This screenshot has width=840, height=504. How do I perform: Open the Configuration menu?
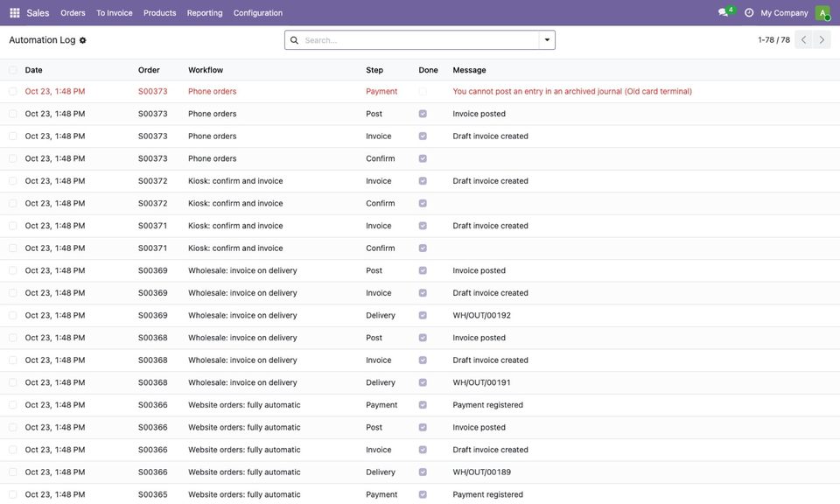(x=257, y=13)
